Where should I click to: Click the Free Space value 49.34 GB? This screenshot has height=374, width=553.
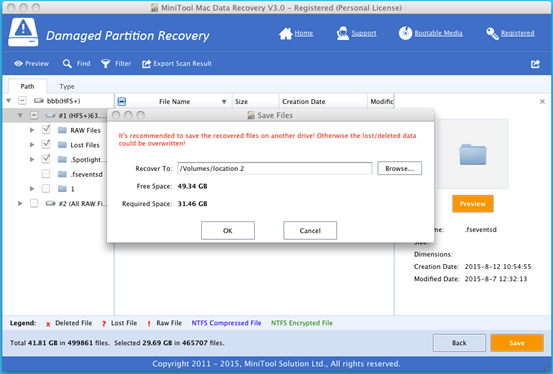pyautogui.click(x=192, y=186)
